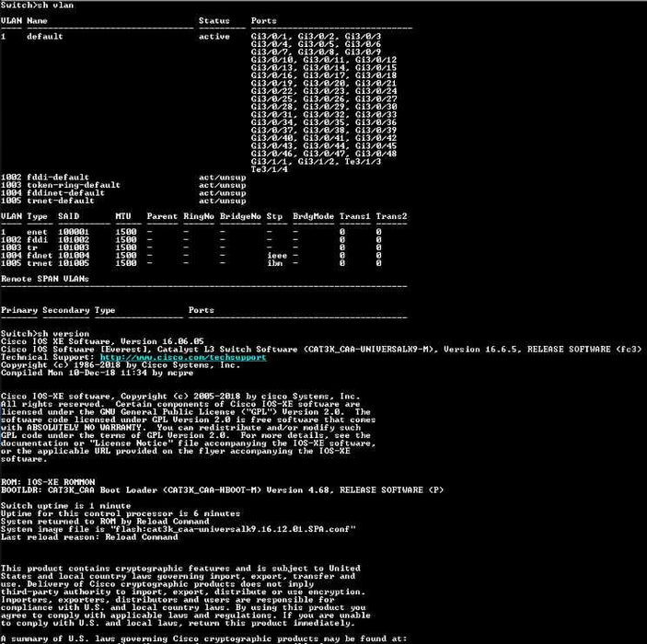The image size is (647, 644).
Task: Click the 'ROM: IOS-XE ROMMON' line
Action: (x=48, y=482)
